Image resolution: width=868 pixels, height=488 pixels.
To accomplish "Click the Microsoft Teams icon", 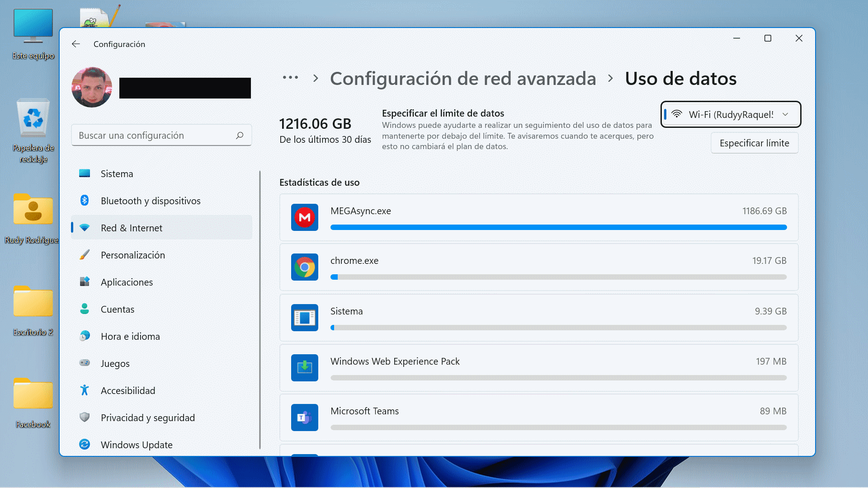I will 305,418.
